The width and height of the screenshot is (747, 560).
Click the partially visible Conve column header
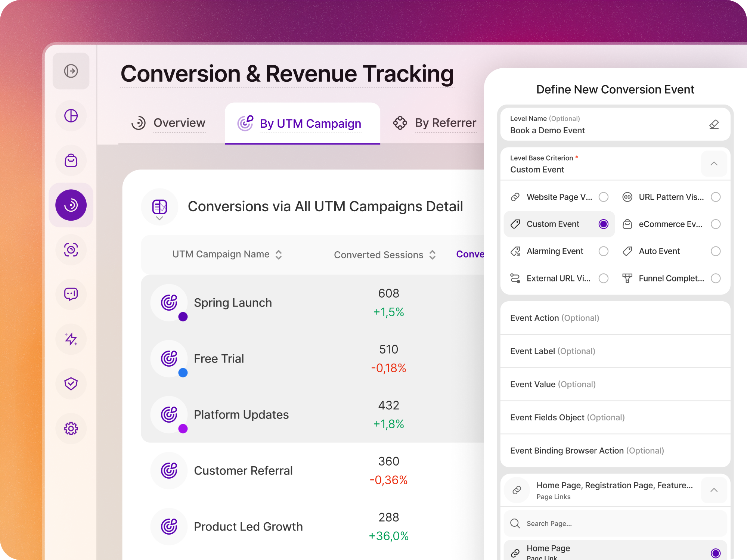tap(470, 254)
